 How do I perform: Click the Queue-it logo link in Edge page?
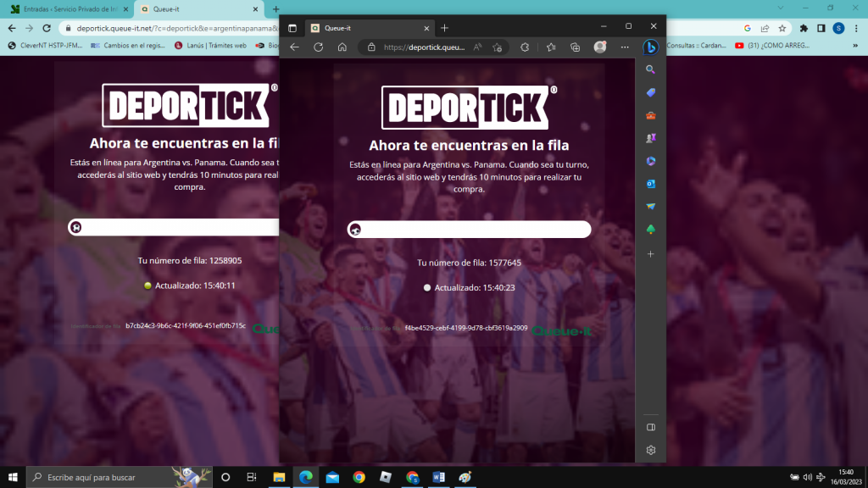(x=561, y=331)
